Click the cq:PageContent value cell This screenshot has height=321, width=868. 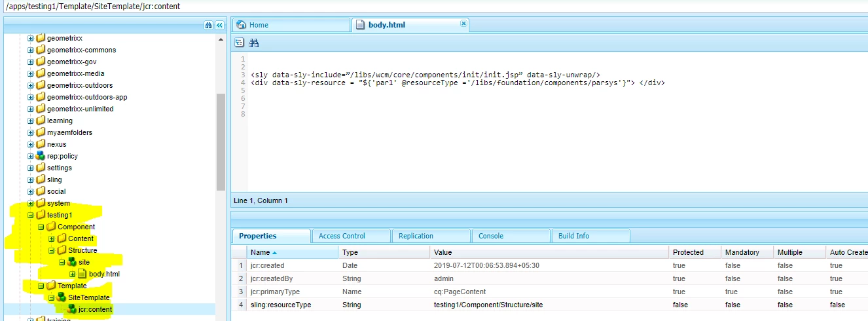[x=550, y=292]
